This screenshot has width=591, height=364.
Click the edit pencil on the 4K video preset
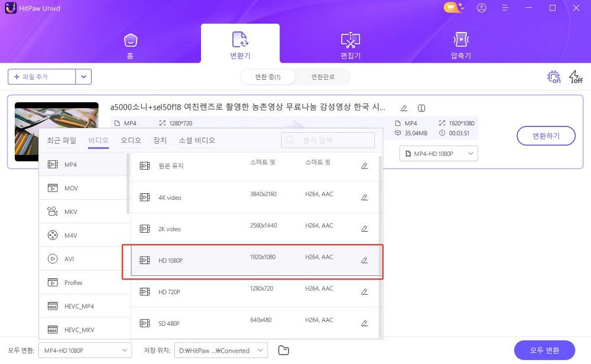point(365,197)
